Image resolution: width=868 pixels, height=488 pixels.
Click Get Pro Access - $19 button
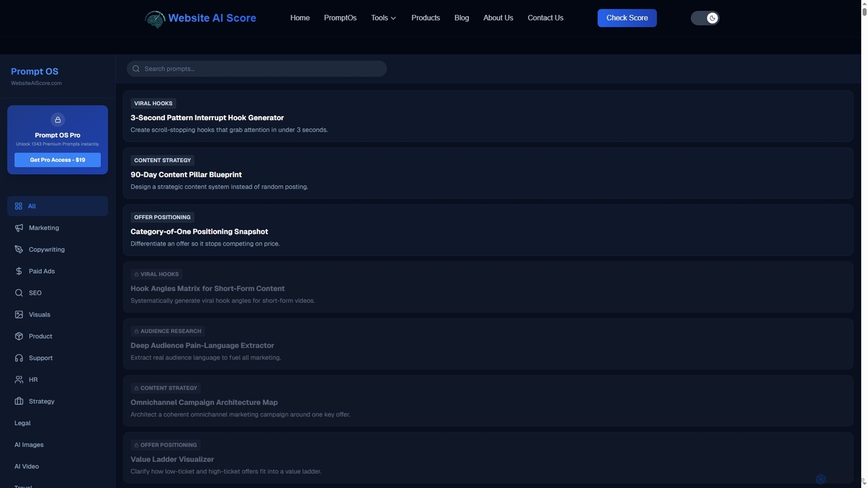58,160
